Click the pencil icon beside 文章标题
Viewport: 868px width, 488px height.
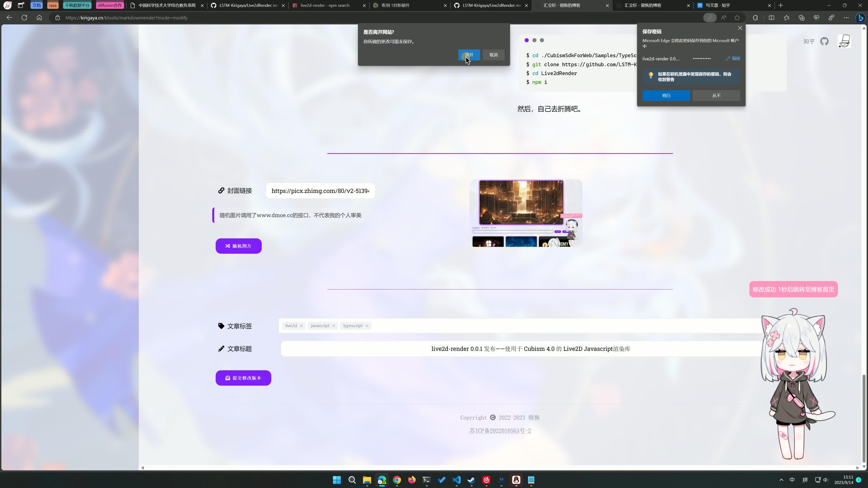(221, 349)
